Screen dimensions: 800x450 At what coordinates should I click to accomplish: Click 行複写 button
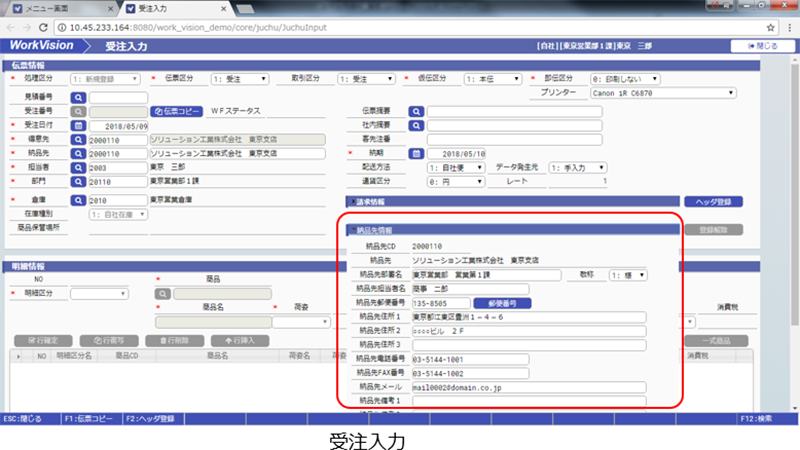[x=109, y=340]
